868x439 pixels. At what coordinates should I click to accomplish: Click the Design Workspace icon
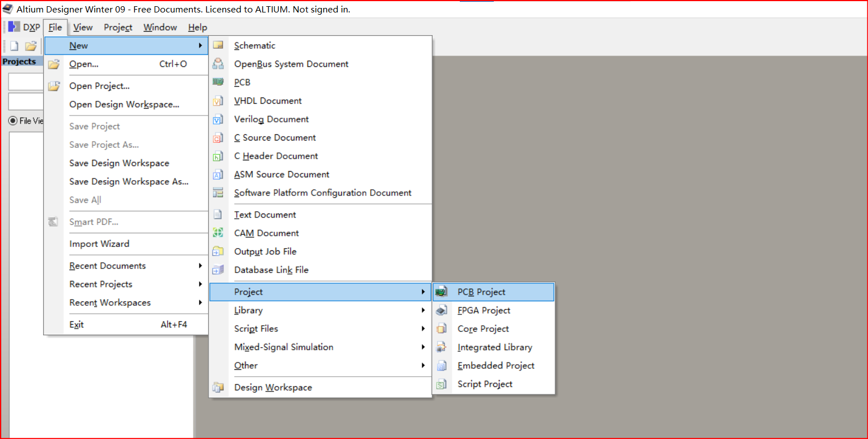(x=218, y=387)
